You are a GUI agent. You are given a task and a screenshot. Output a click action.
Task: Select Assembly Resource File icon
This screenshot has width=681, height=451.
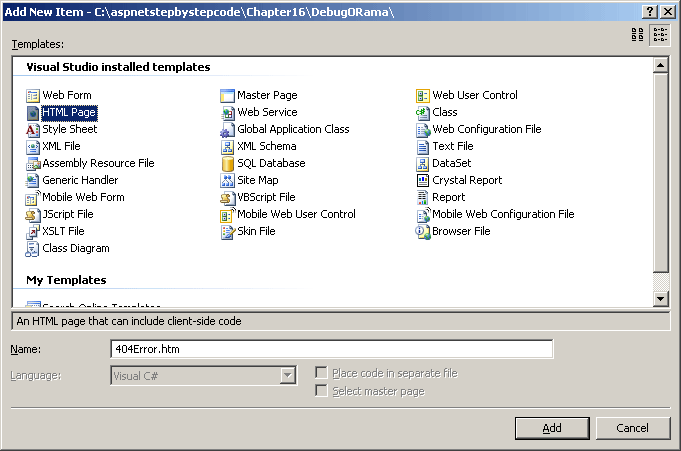click(x=33, y=163)
